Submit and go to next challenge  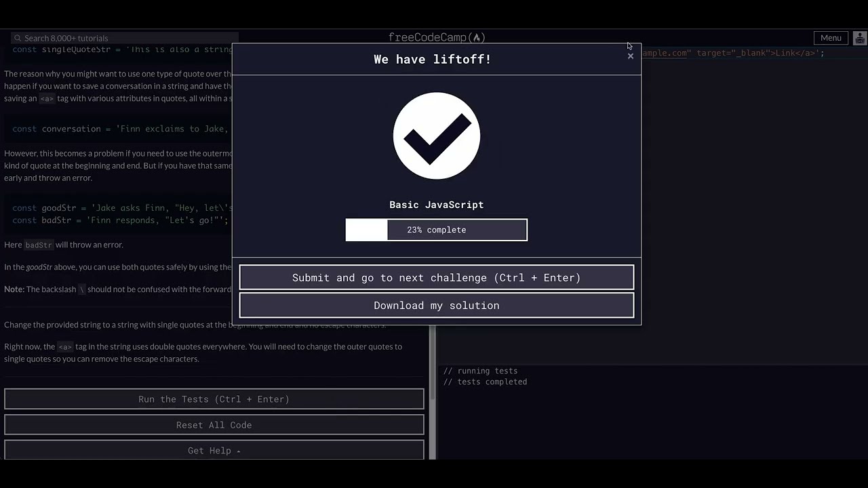point(436,278)
